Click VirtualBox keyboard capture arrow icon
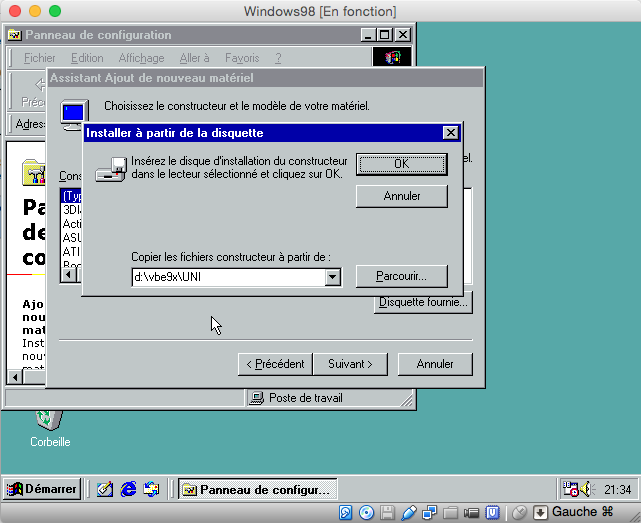 (540, 512)
